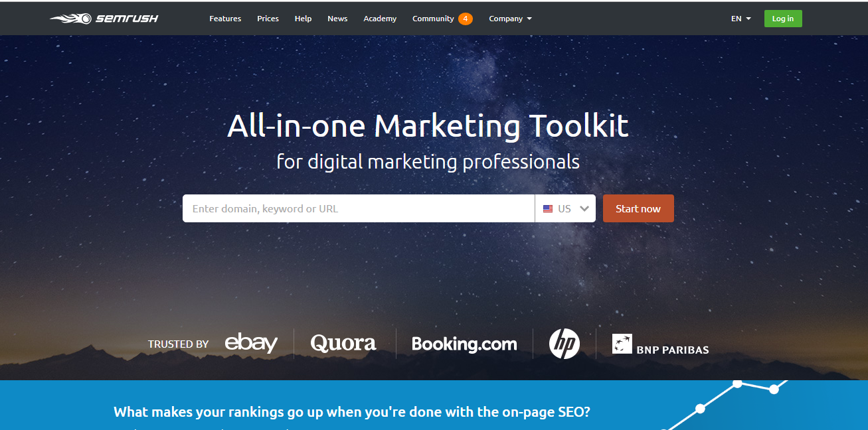Visit the Academy page
Screen dimensions: 868x430
[380, 19]
